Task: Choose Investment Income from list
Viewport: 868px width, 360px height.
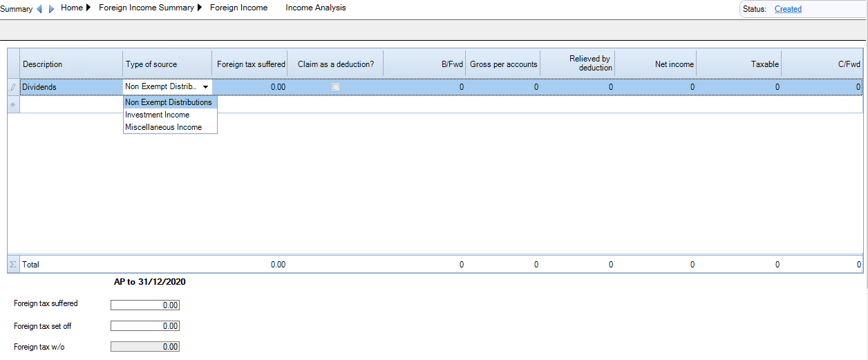Action: [x=170, y=115]
